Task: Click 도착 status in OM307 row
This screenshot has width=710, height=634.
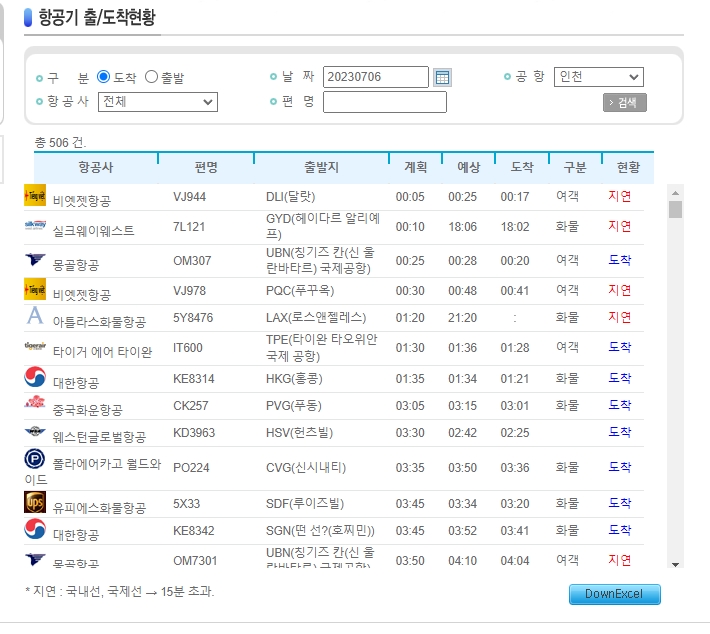Action: (x=619, y=260)
